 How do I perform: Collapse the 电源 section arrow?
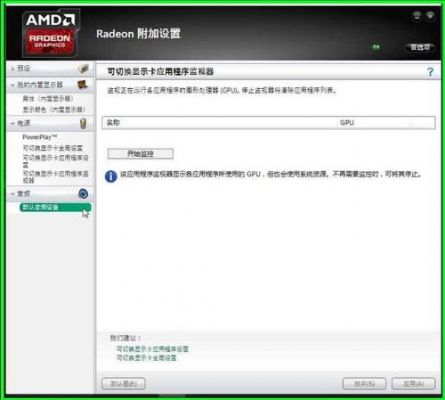pyautogui.click(x=12, y=124)
